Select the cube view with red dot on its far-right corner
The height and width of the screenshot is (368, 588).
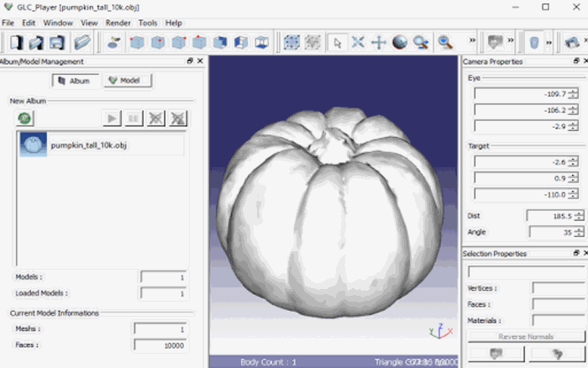tap(179, 42)
